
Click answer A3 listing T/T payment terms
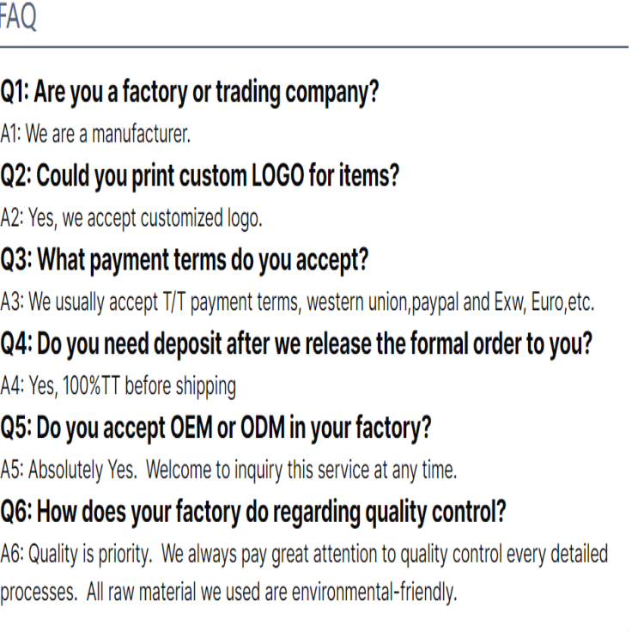(x=297, y=303)
